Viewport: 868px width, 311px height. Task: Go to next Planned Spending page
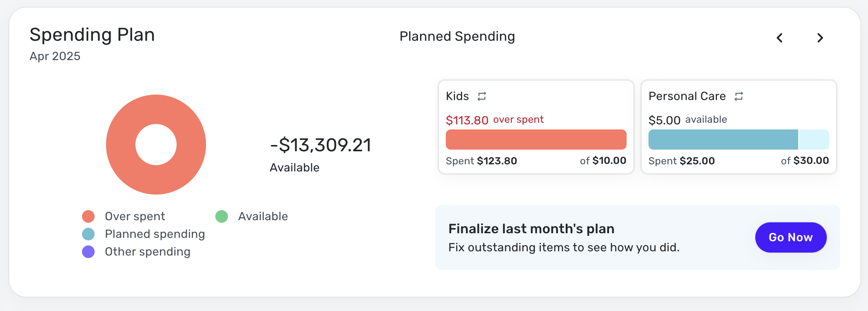(820, 38)
